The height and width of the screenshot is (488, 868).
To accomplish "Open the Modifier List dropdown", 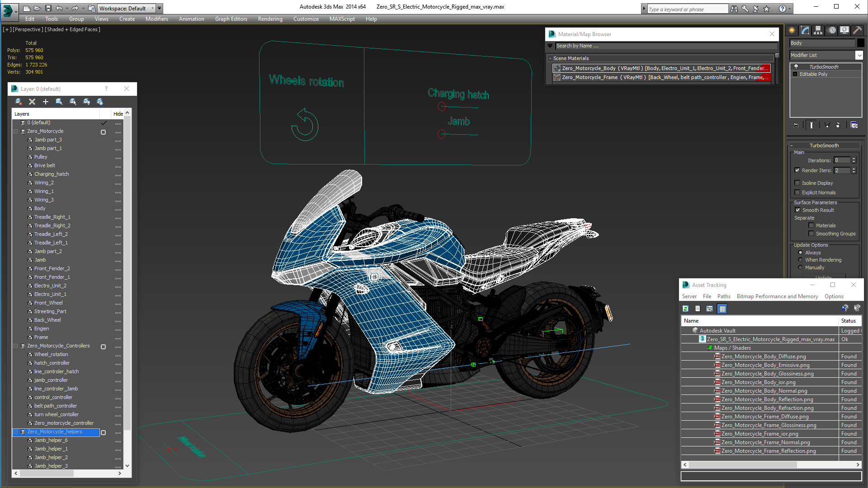I will (859, 55).
